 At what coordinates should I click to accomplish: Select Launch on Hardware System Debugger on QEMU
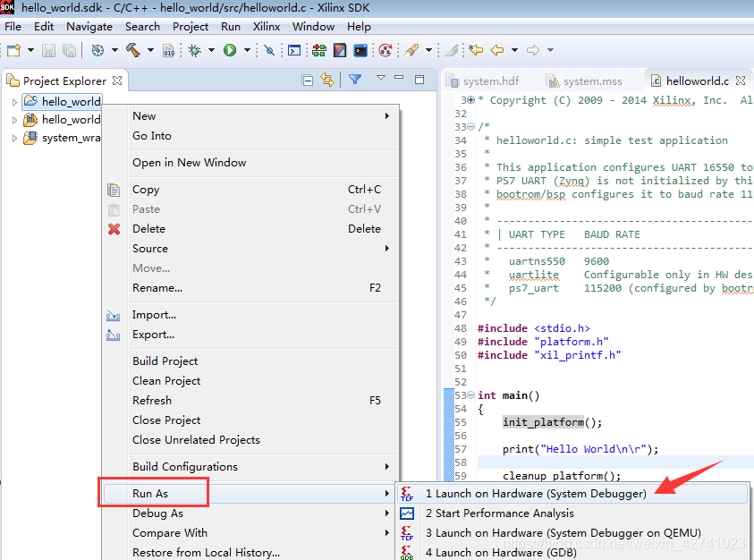[x=572, y=533]
